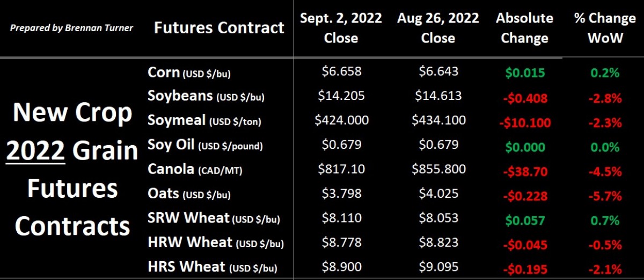Click Soybeans' -$0.408 absolute change

tap(524, 98)
